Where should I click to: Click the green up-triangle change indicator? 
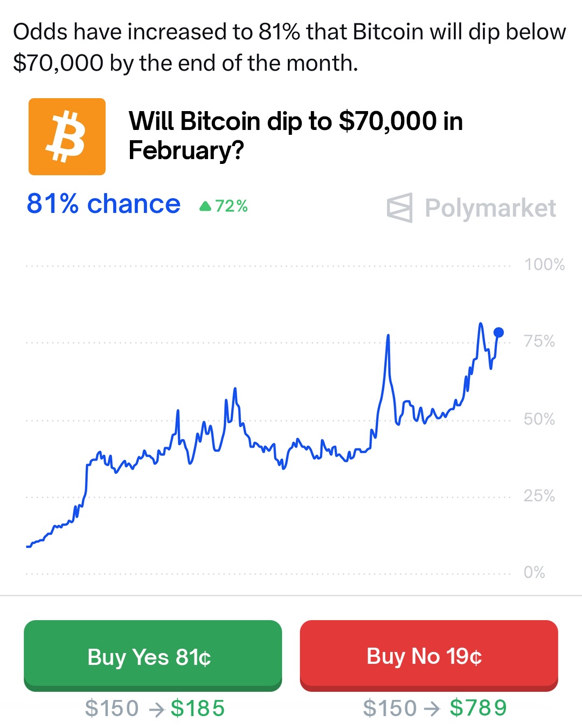pos(205,206)
